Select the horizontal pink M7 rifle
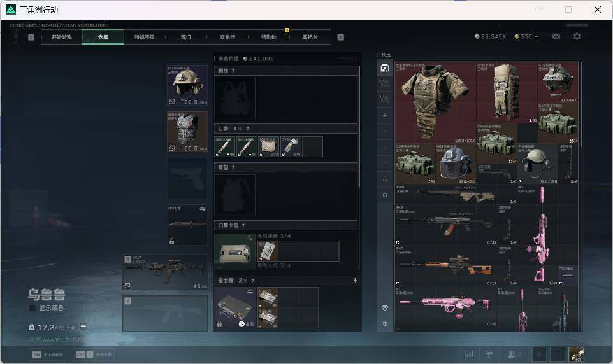The height and width of the screenshot is (364, 613). pyautogui.click(x=445, y=306)
